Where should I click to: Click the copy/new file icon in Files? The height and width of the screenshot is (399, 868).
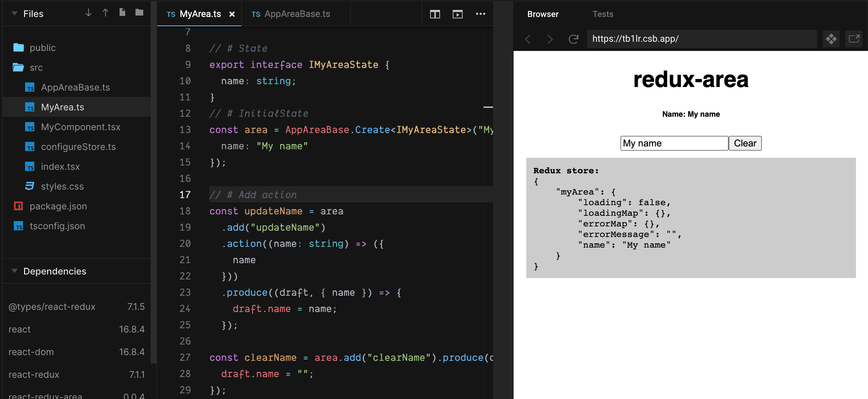(x=122, y=14)
